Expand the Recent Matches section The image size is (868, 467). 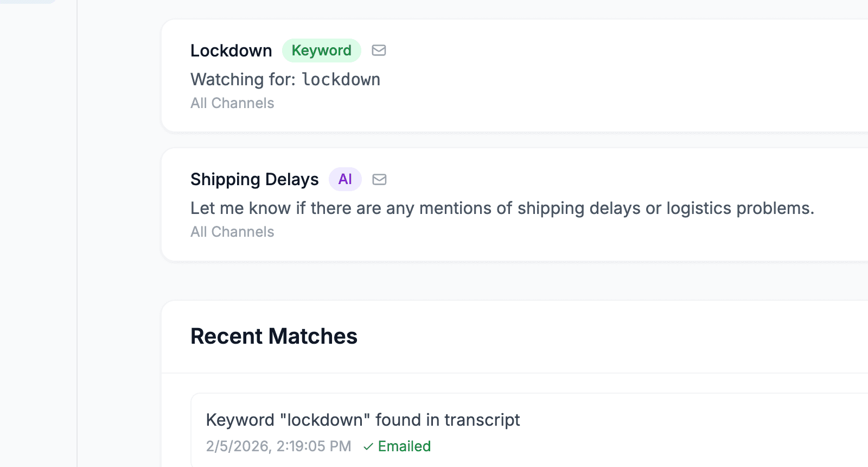pos(273,336)
